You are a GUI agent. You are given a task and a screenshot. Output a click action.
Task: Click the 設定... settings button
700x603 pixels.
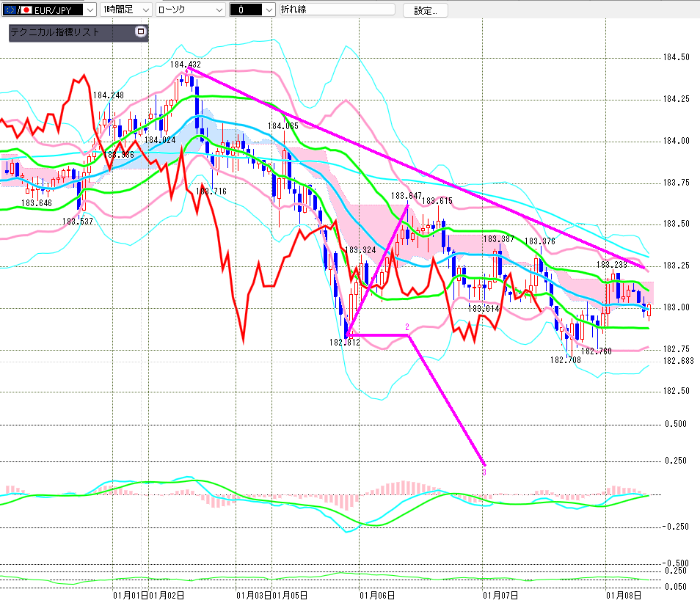(430, 10)
